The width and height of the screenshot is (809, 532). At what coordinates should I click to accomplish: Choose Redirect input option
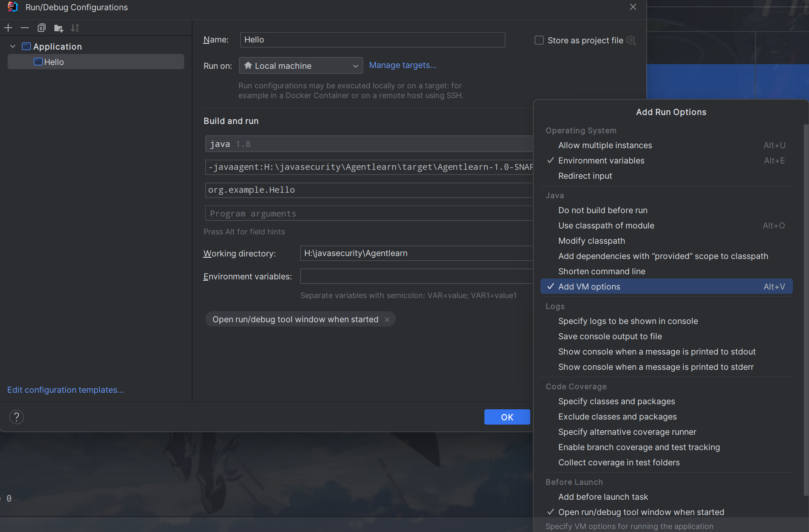[x=667, y=176]
